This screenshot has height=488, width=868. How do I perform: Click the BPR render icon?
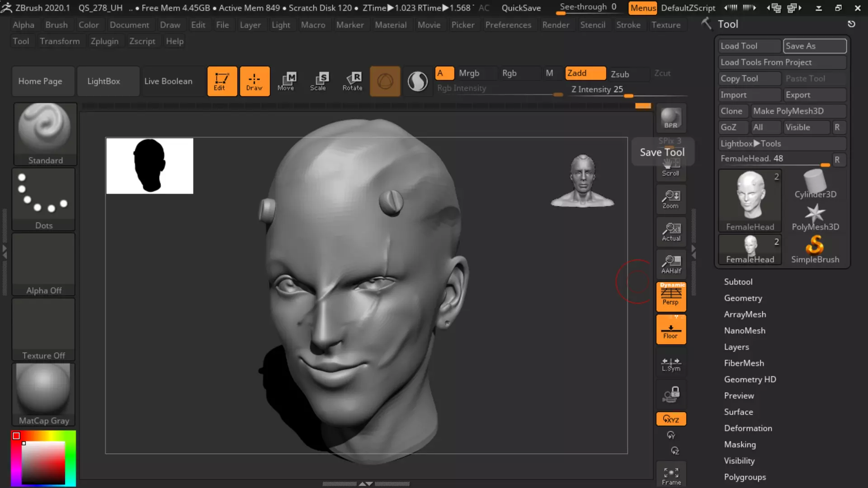point(671,118)
